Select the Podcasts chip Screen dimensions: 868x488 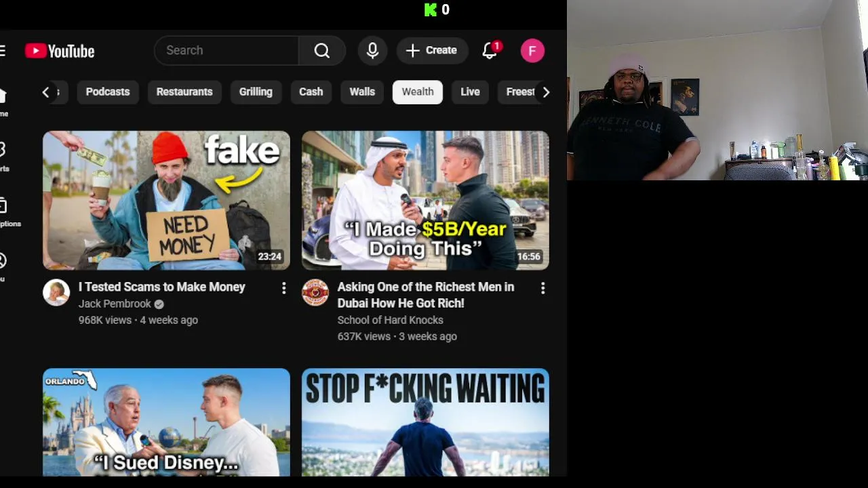(x=108, y=92)
